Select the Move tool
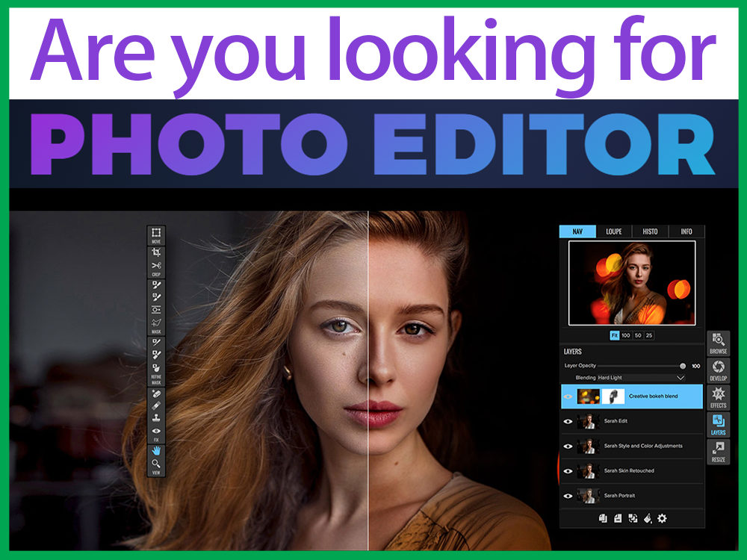747x560 pixels. pos(155,231)
